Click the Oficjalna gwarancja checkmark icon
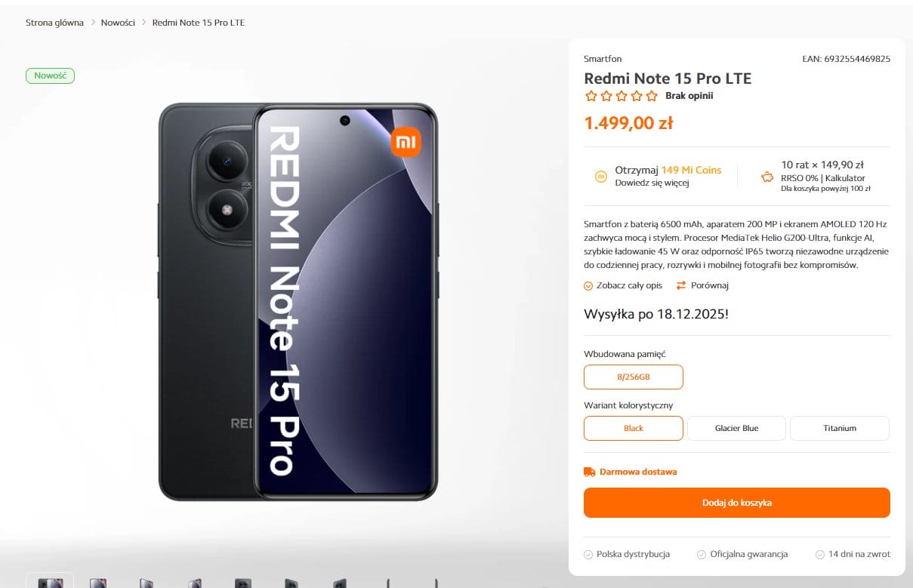The image size is (913, 588). 702,555
